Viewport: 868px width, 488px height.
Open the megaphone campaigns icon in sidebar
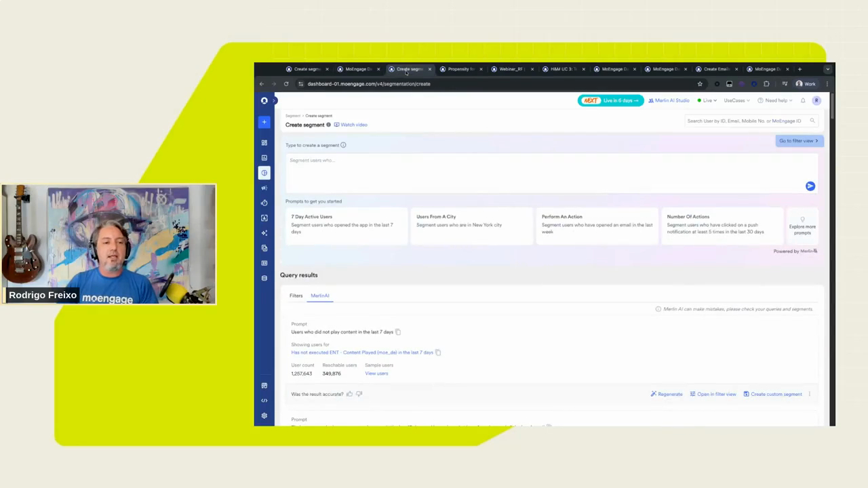point(264,188)
